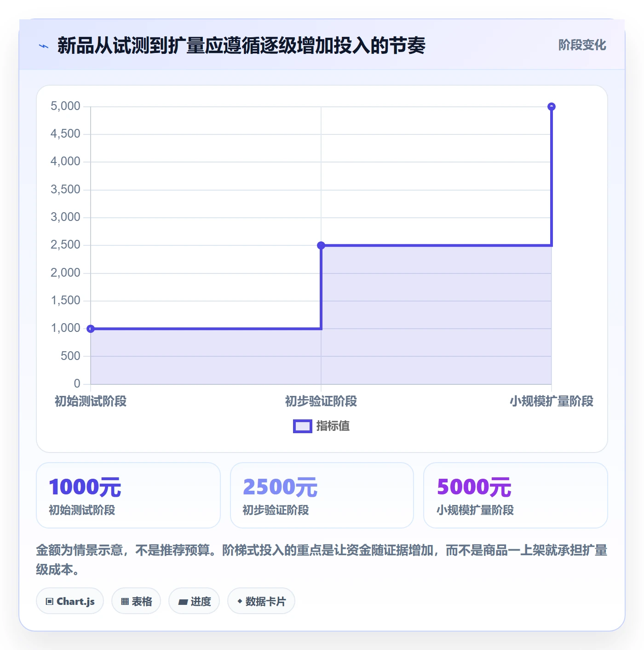
Task: Click the 1,000 y-axis tick label
Action: point(65,328)
